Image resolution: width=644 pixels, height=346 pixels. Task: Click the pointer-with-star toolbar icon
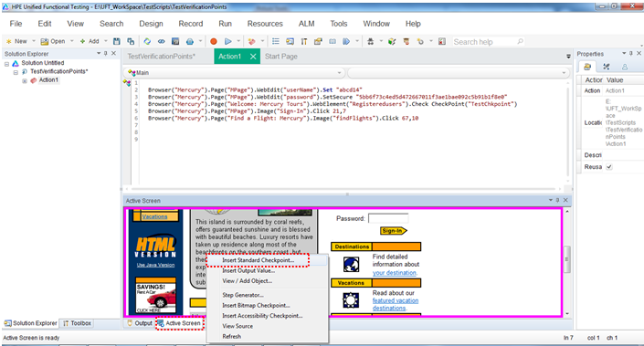[420, 41]
